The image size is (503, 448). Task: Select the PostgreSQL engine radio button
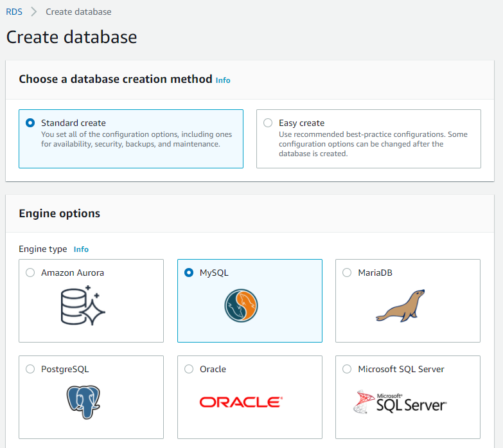point(30,369)
